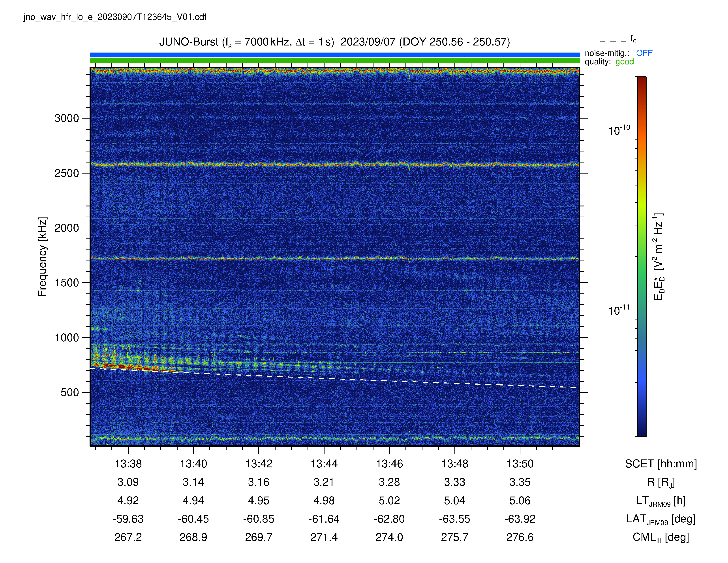Click the 500 kHz frequency tick label
728x563 pixels.
click(70, 392)
